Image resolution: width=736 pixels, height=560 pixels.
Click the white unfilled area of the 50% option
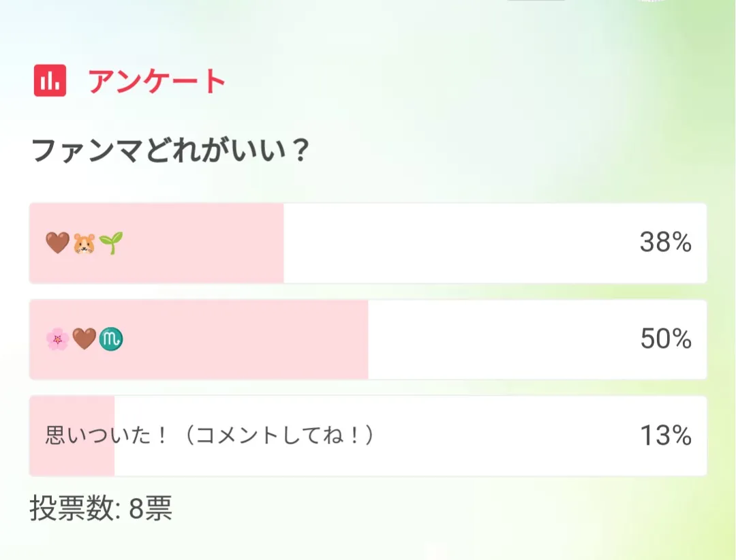pyautogui.click(x=497, y=339)
